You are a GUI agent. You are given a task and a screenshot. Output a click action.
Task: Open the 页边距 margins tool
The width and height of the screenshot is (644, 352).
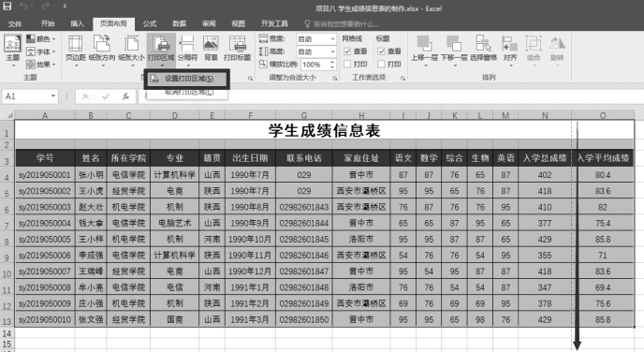pos(76,51)
